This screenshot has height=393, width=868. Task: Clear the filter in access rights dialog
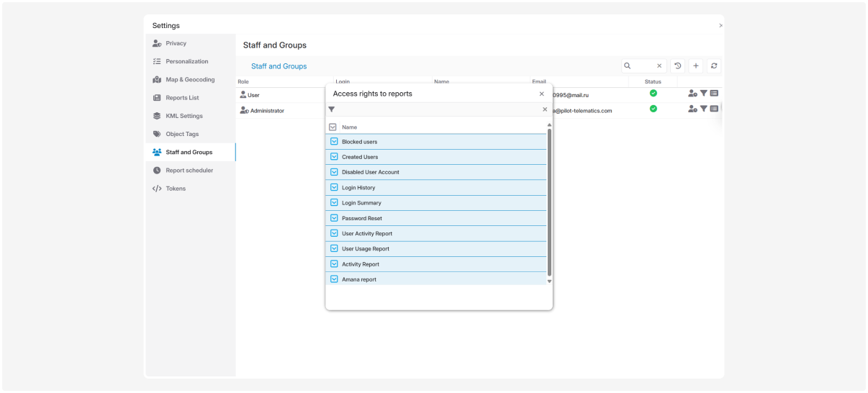[x=545, y=109]
